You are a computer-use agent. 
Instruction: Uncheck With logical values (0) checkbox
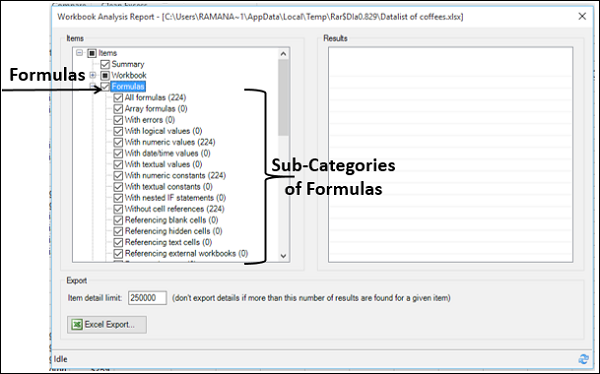(x=118, y=131)
